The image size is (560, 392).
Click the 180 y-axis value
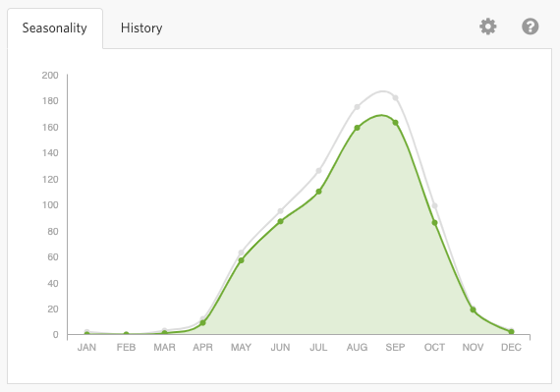pos(50,101)
